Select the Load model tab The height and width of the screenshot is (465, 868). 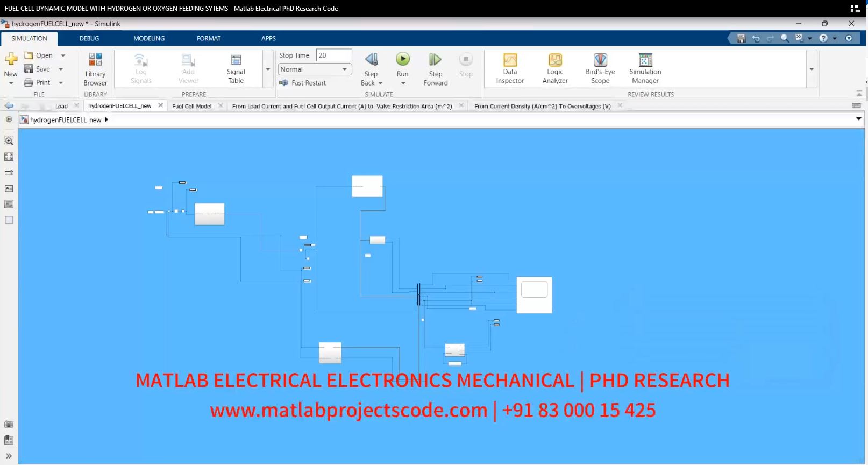(x=61, y=106)
